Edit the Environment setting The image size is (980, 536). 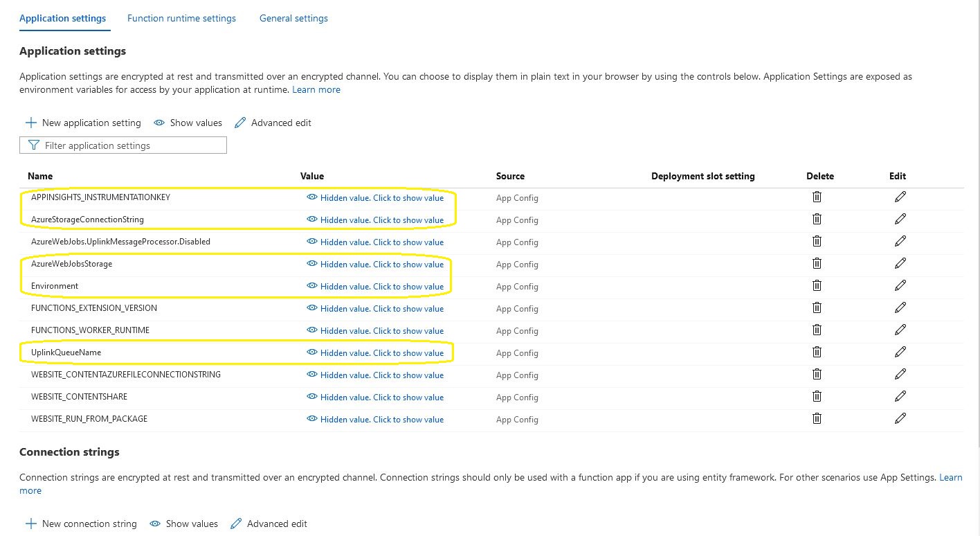point(900,285)
